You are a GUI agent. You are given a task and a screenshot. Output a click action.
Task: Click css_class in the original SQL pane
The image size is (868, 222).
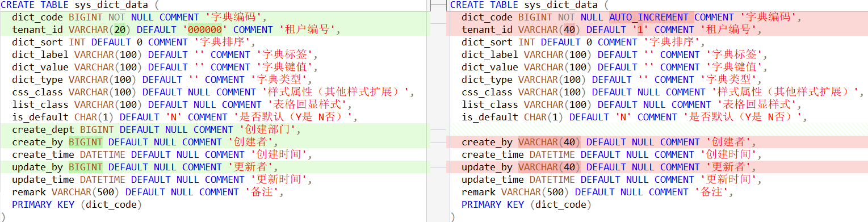(37, 92)
